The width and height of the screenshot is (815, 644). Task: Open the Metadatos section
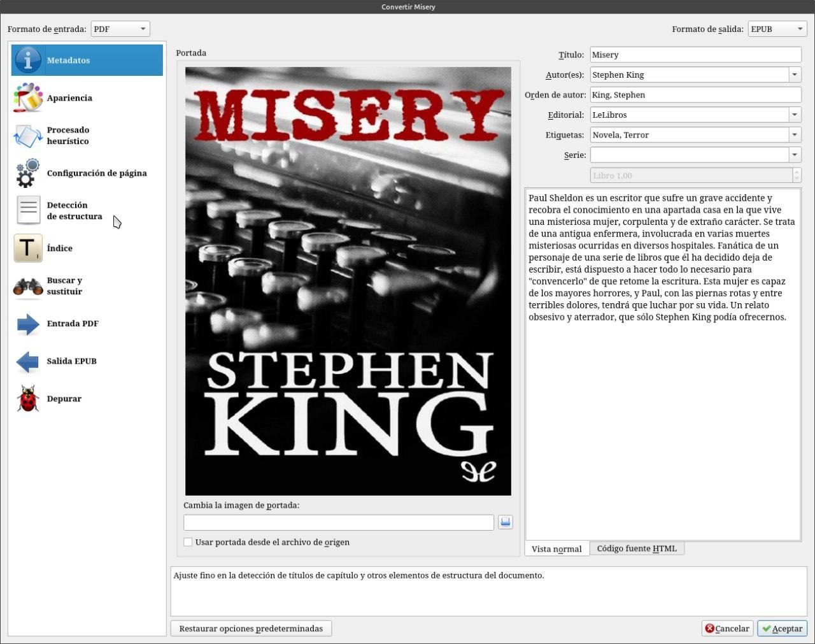[x=87, y=61]
